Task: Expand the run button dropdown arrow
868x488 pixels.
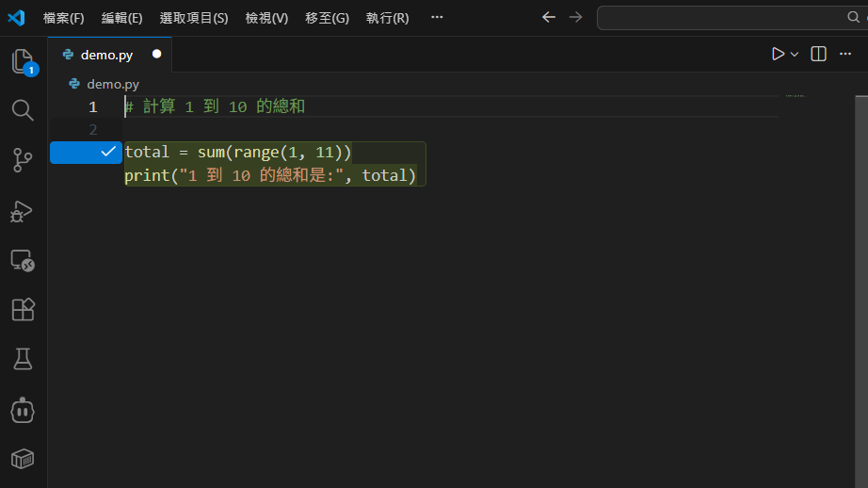Action: click(795, 55)
